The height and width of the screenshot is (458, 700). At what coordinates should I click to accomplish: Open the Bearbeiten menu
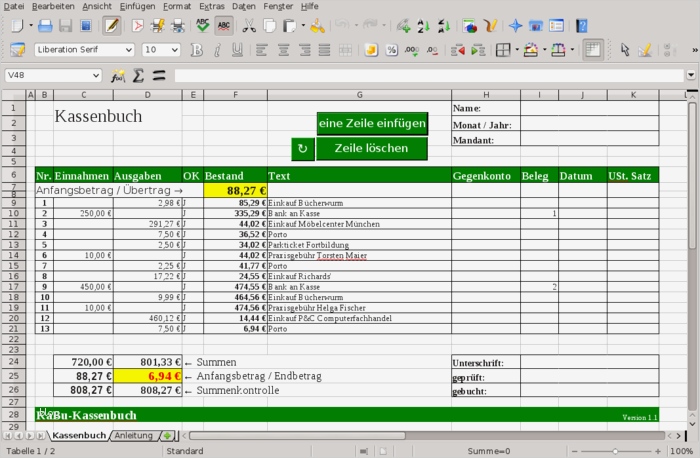[x=53, y=6]
